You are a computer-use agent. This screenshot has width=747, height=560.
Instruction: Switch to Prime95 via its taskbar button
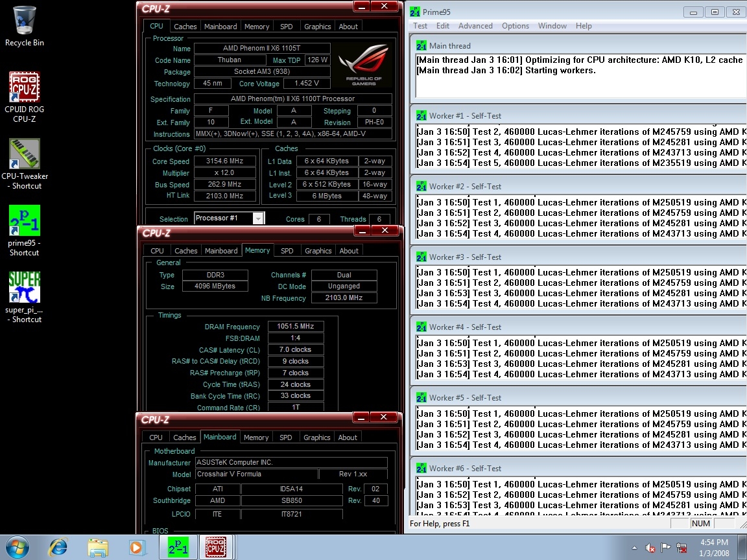pos(178,548)
